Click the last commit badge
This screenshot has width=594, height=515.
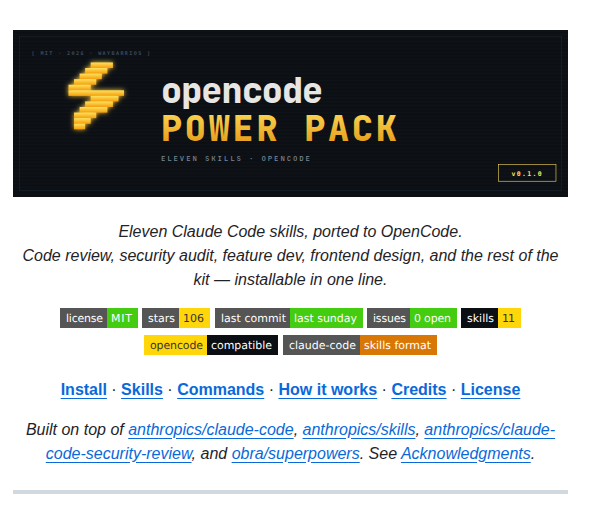(x=289, y=318)
